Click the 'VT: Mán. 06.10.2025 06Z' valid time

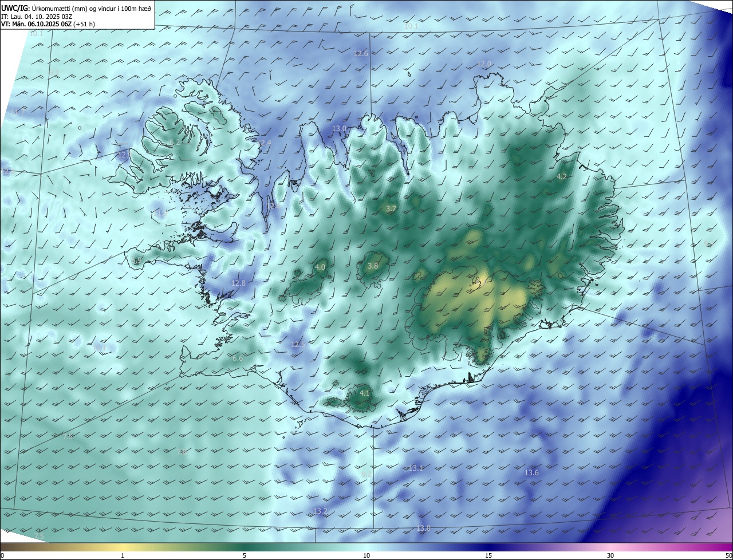coord(37,24)
